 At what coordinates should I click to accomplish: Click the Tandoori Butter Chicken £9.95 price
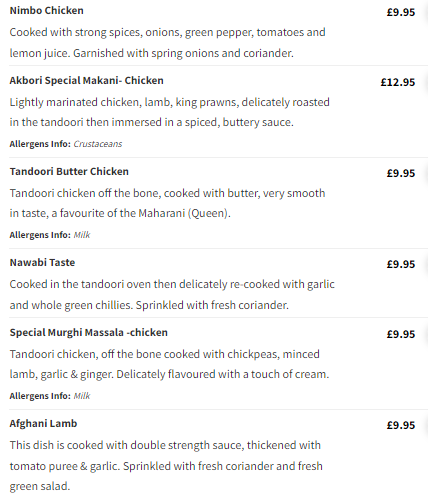pos(401,173)
